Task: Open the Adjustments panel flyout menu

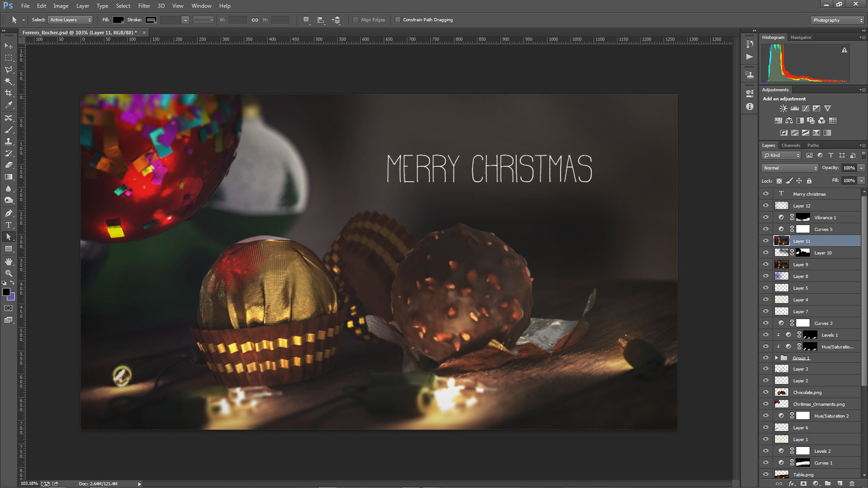Action: pos(862,90)
